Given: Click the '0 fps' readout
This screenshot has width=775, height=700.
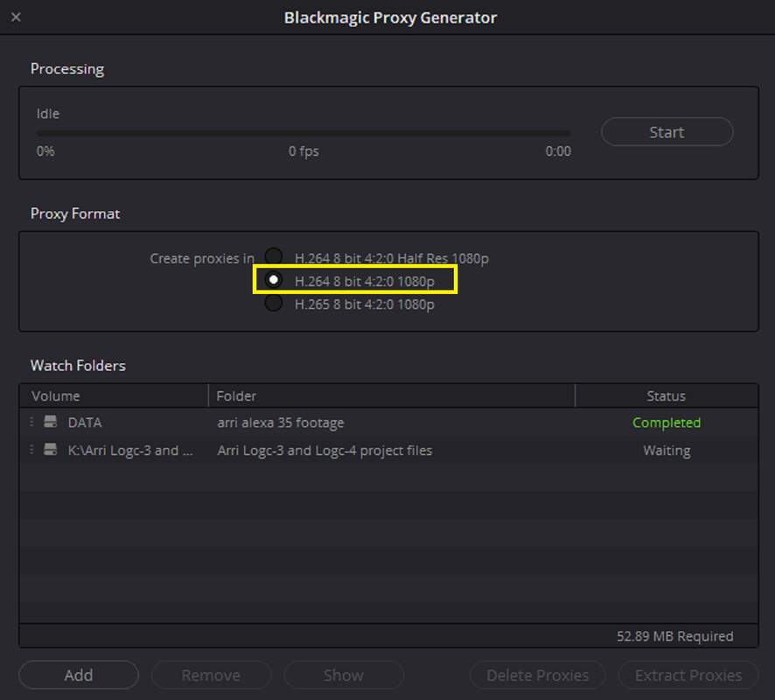Looking at the screenshot, I should (304, 150).
